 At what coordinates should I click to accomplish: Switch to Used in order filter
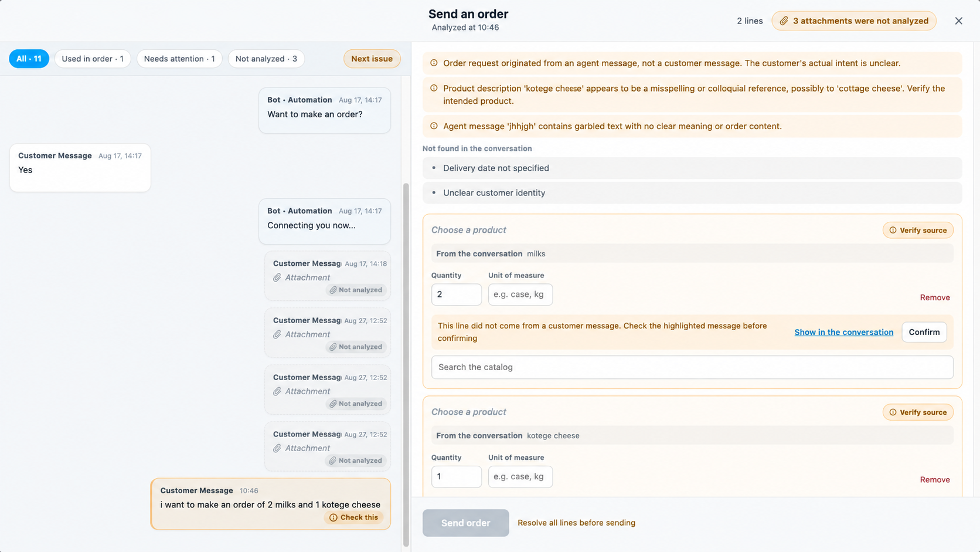click(x=93, y=59)
